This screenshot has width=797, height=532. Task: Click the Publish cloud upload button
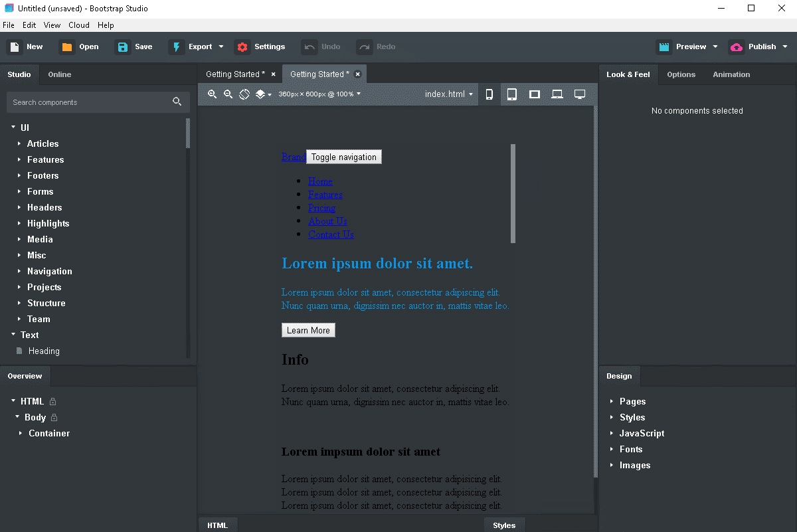753,46
